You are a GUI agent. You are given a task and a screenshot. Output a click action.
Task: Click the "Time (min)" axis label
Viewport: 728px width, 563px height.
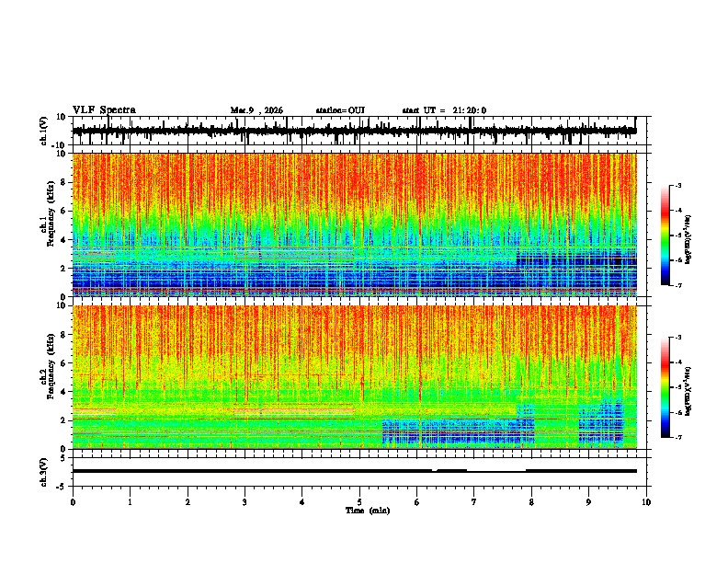(x=368, y=511)
